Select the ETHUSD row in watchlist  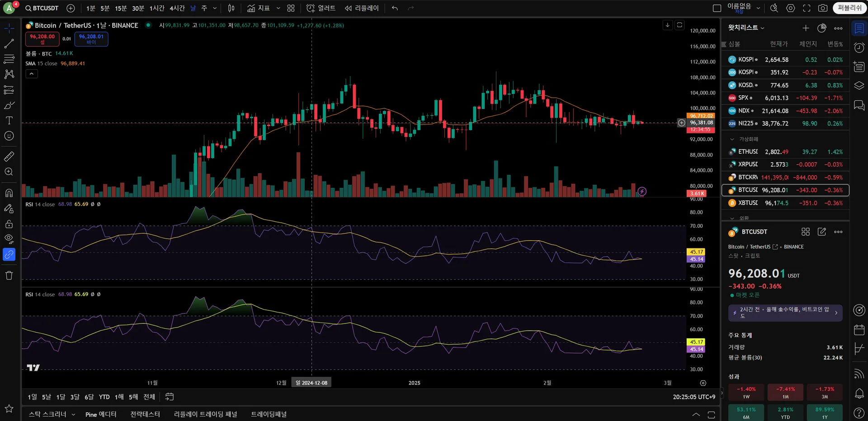785,152
